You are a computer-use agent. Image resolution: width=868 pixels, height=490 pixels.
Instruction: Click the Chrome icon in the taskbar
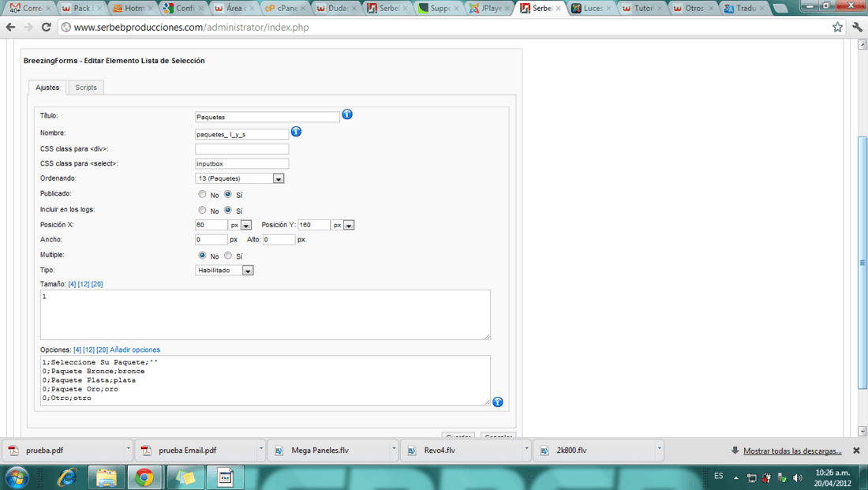pyautogui.click(x=144, y=477)
